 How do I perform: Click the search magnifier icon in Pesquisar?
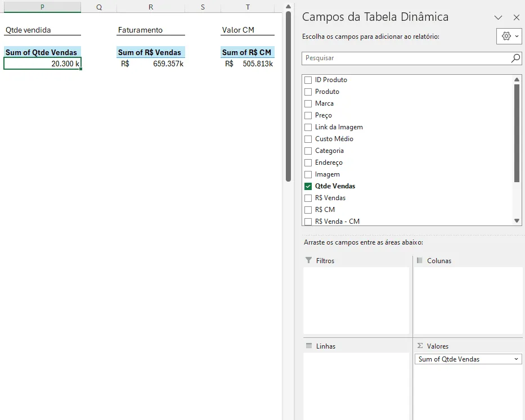pyautogui.click(x=515, y=58)
